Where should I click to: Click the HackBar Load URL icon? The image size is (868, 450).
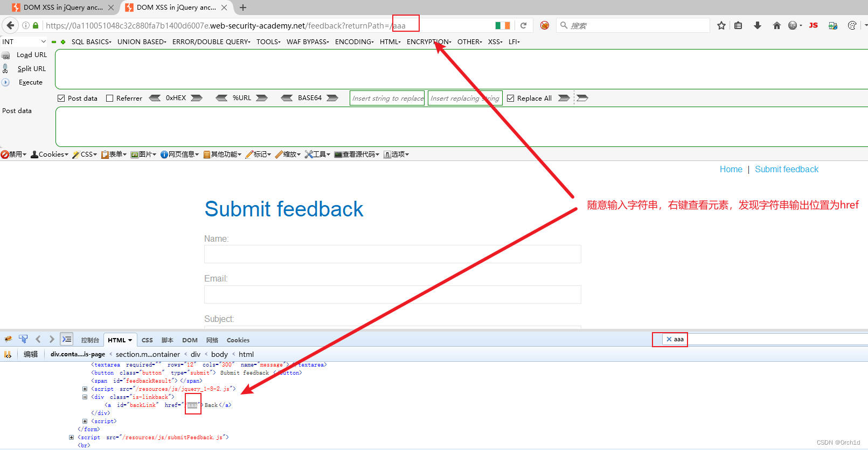(x=6, y=55)
